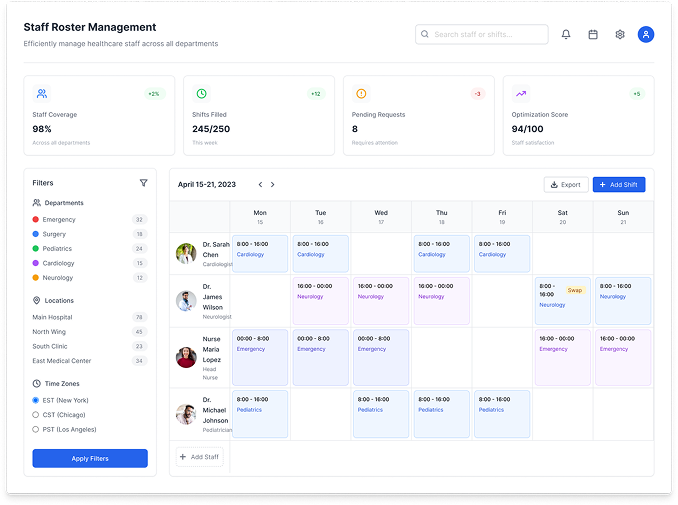This screenshot has height=505, width=678.
Task: Filter by Emergency department
Action: coord(59,219)
